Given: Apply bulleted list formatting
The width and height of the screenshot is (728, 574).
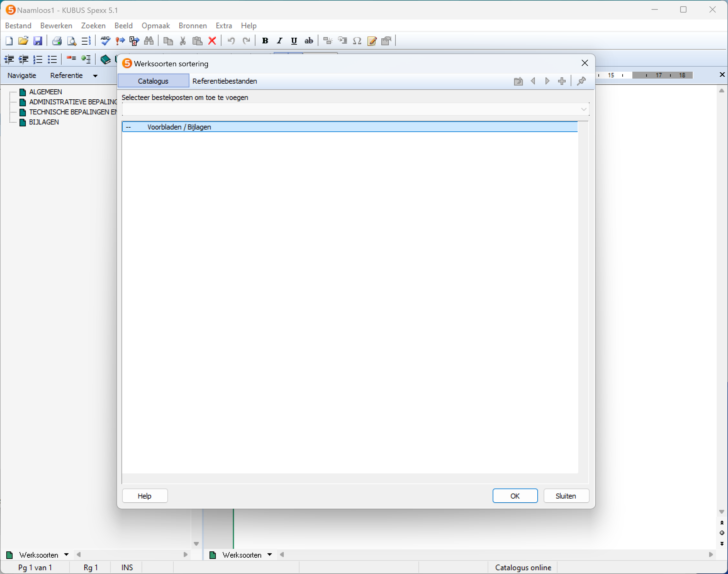Looking at the screenshot, I should [52, 59].
